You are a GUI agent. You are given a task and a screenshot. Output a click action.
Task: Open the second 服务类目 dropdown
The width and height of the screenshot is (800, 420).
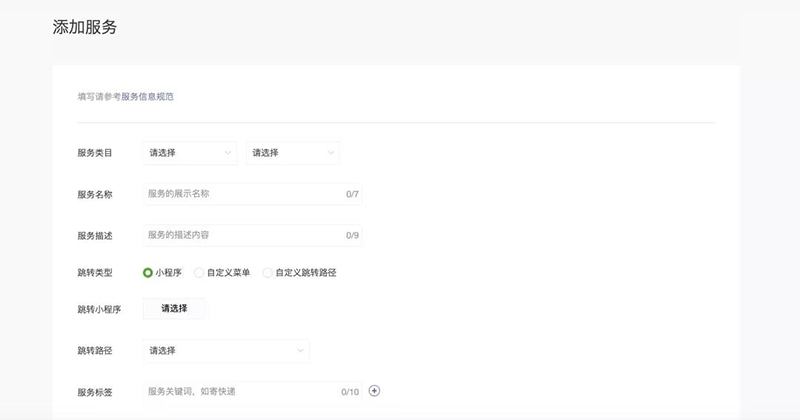(293, 153)
